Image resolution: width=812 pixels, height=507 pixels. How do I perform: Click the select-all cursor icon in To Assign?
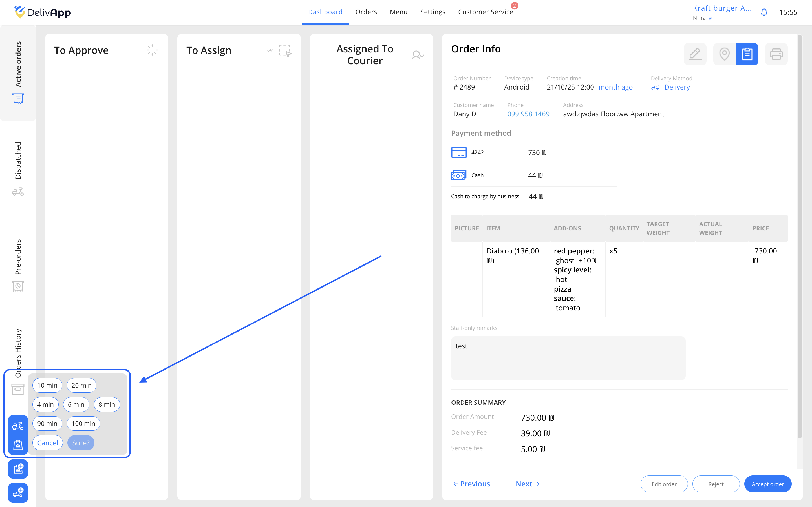(x=285, y=51)
